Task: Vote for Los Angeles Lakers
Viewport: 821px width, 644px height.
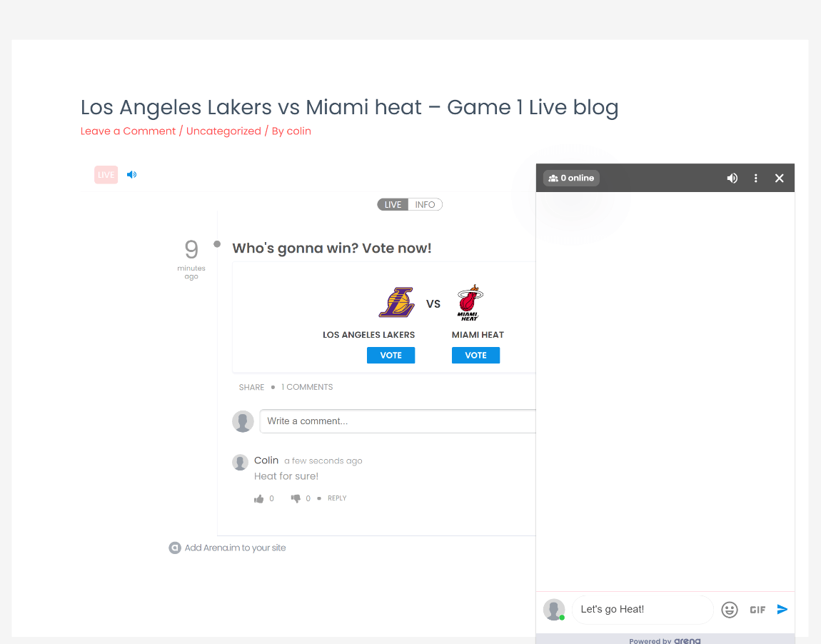Action: [x=391, y=355]
